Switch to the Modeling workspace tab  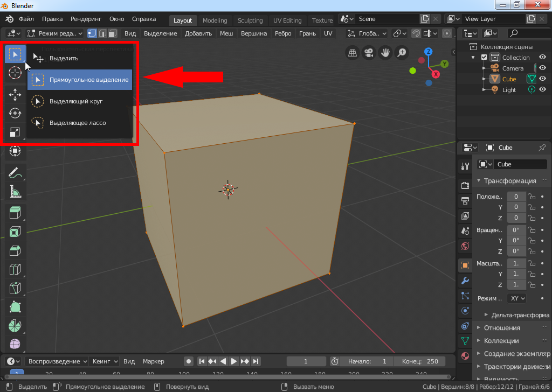(215, 20)
